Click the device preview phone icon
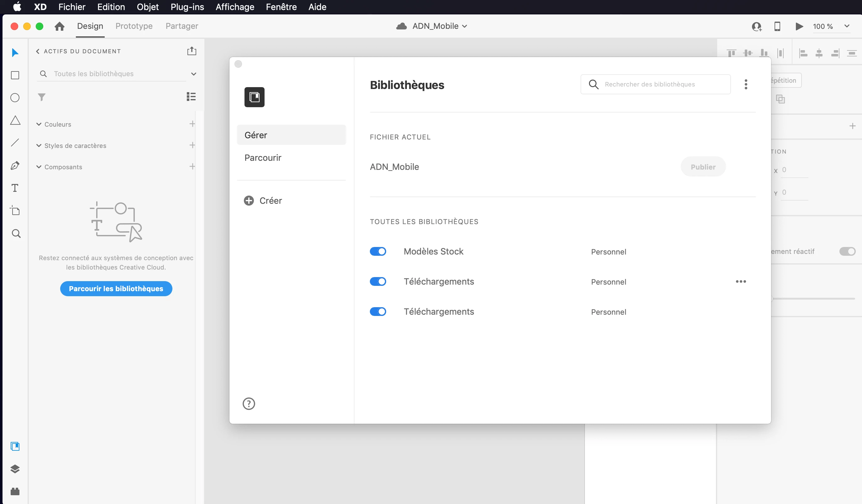This screenshot has width=862, height=504. [777, 26]
